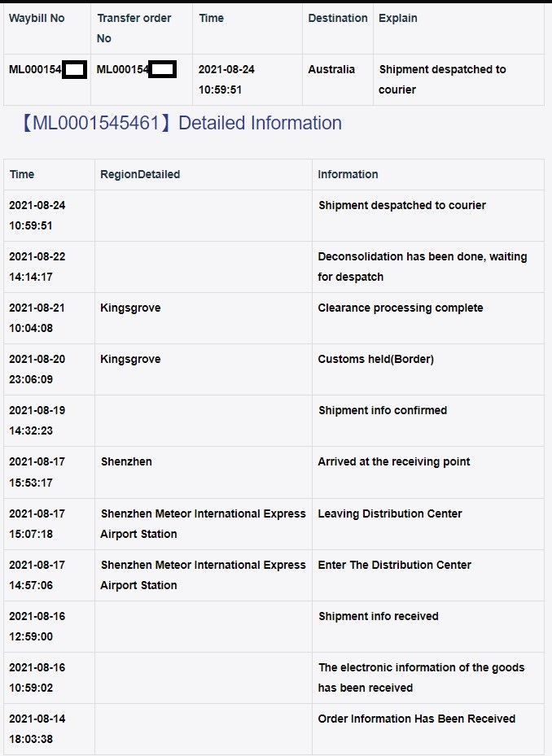Click the Clearance processing complete entry

(x=401, y=308)
